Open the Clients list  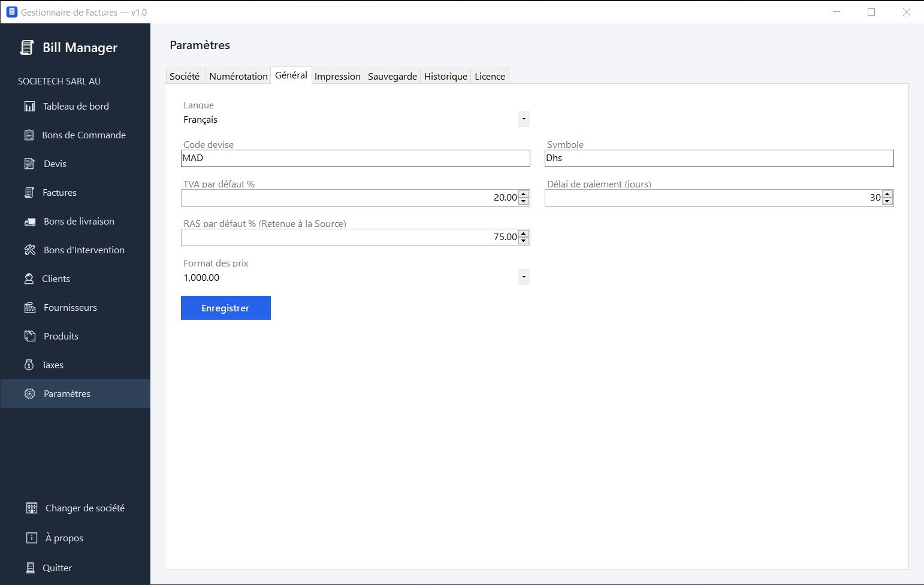[x=76, y=278]
